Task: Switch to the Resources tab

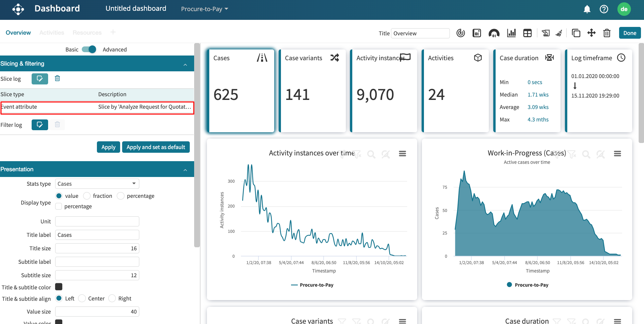Action: coord(87,33)
